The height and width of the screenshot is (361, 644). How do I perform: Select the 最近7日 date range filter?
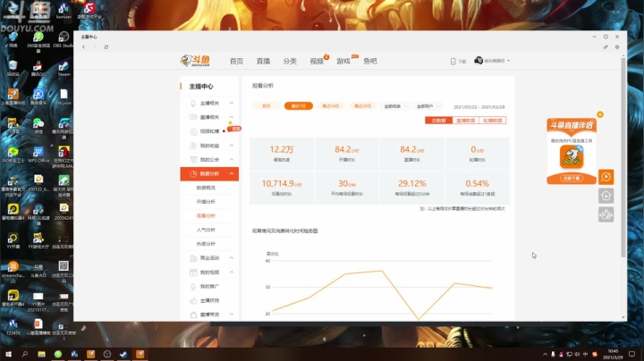pos(299,105)
